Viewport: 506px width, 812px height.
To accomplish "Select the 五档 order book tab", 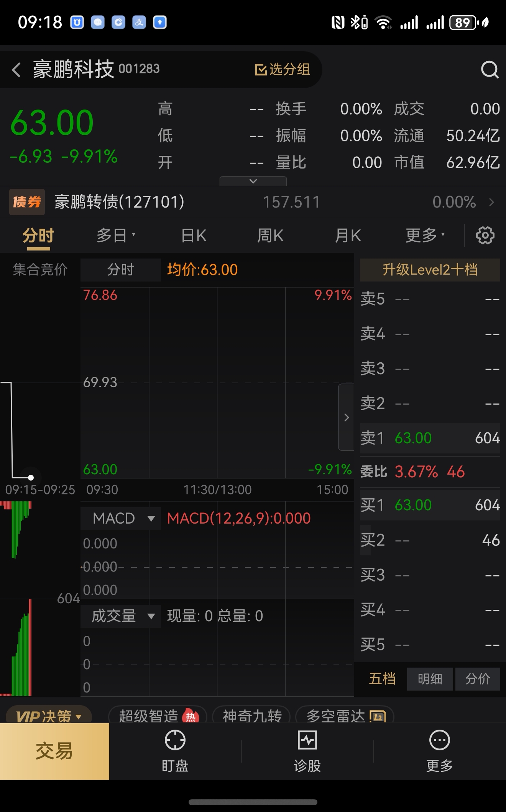I will click(382, 679).
